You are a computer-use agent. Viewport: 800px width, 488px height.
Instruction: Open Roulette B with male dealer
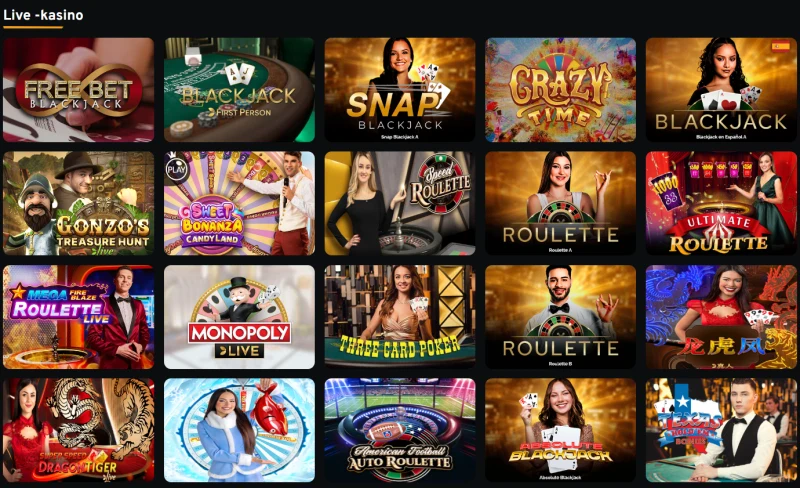point(561,317)
